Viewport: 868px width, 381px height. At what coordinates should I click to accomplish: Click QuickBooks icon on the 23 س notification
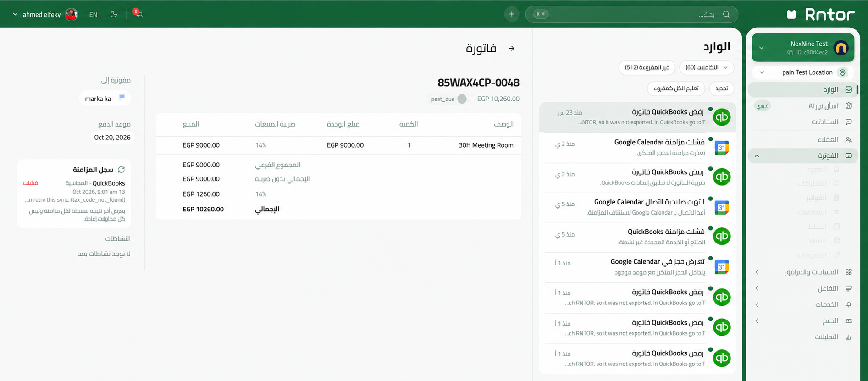[722, 117]
